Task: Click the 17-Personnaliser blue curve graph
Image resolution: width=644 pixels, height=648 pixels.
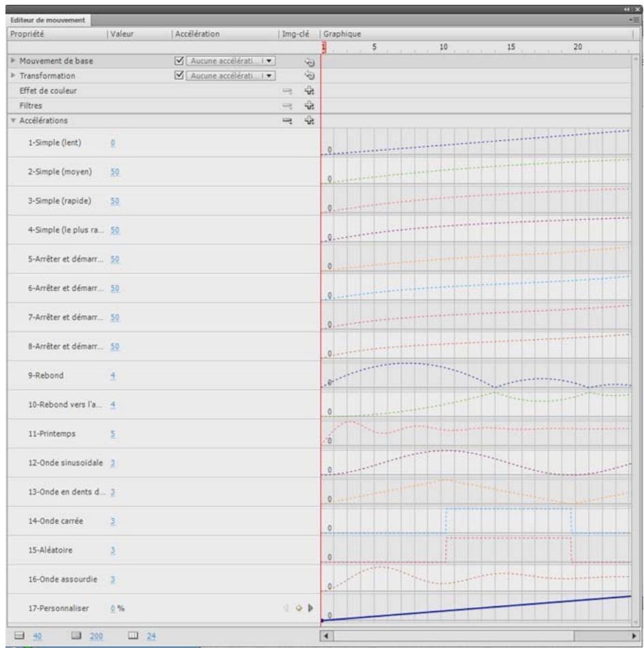Action: point(476,608)
